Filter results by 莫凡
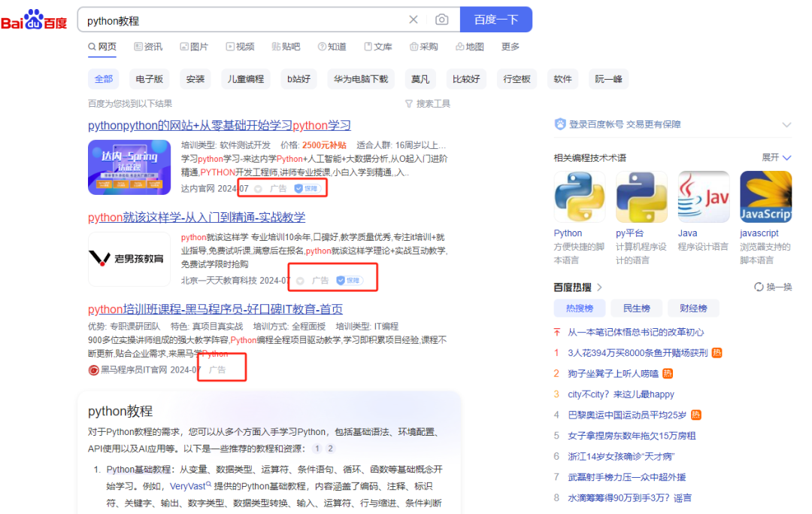The width and height of the screenshot is (812, 514). [420, 79]
